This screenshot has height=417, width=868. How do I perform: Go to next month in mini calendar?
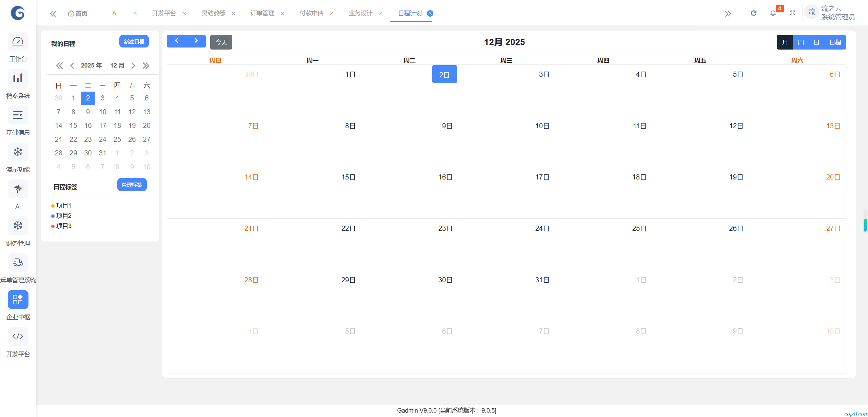[133, 65]
